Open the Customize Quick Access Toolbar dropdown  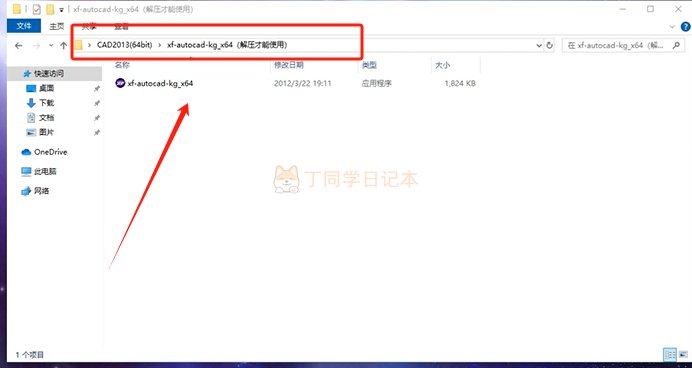pos(61,9)
